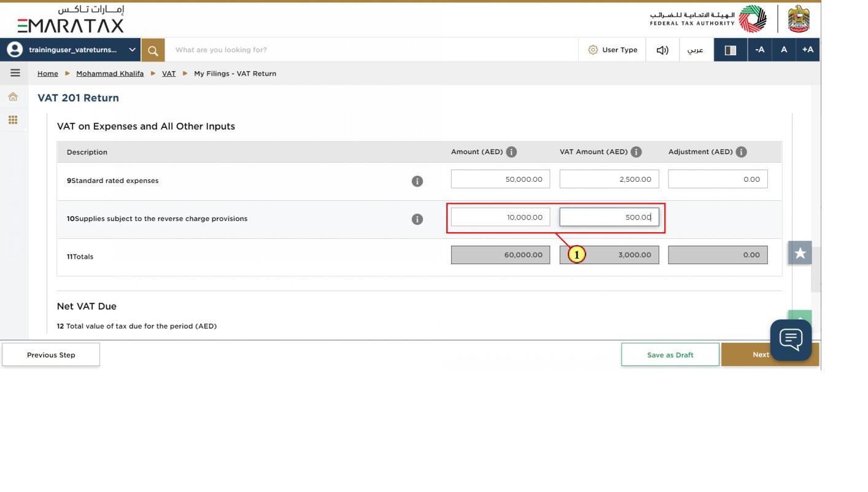Click the UAE emblem icon
The width and height of the screenshot is (868, 492).
pos(799,19)
